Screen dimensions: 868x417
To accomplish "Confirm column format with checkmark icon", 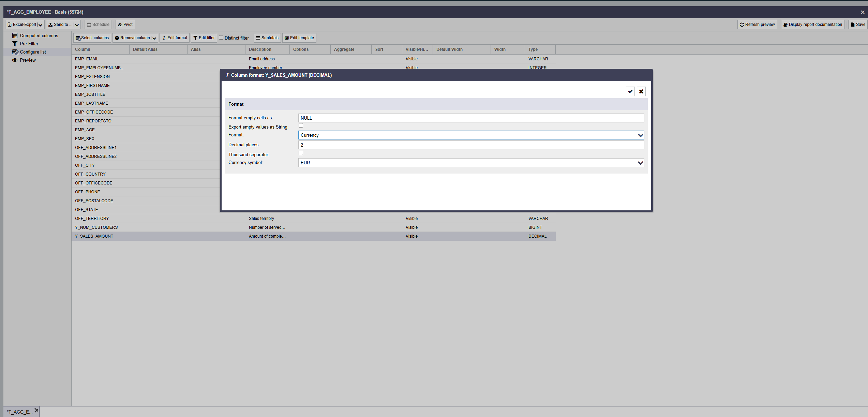I will pyautogui.click(x=630, y=91).
